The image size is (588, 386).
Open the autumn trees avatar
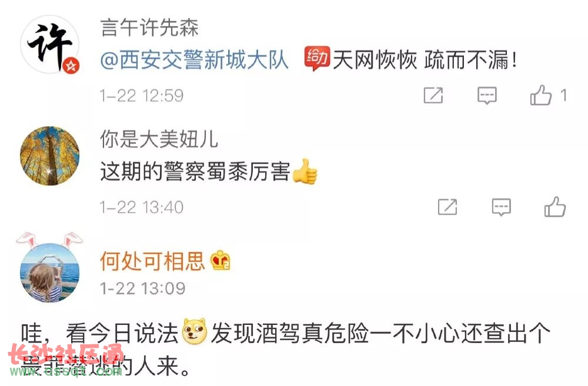(x=49, y=156)
